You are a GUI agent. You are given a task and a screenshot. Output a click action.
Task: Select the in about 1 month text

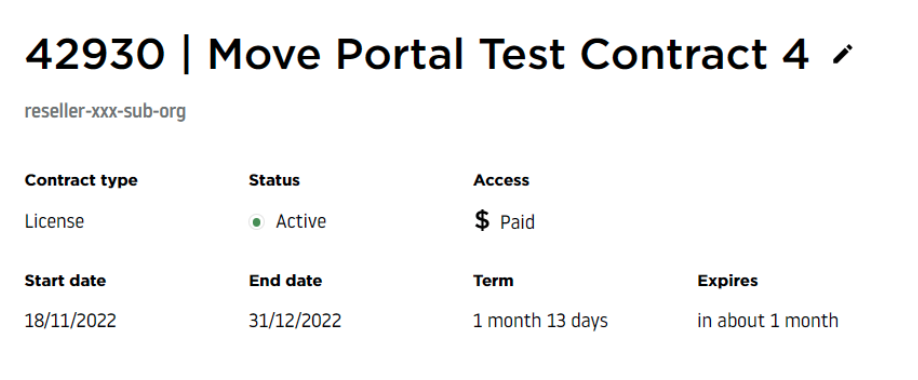point(768,321)
